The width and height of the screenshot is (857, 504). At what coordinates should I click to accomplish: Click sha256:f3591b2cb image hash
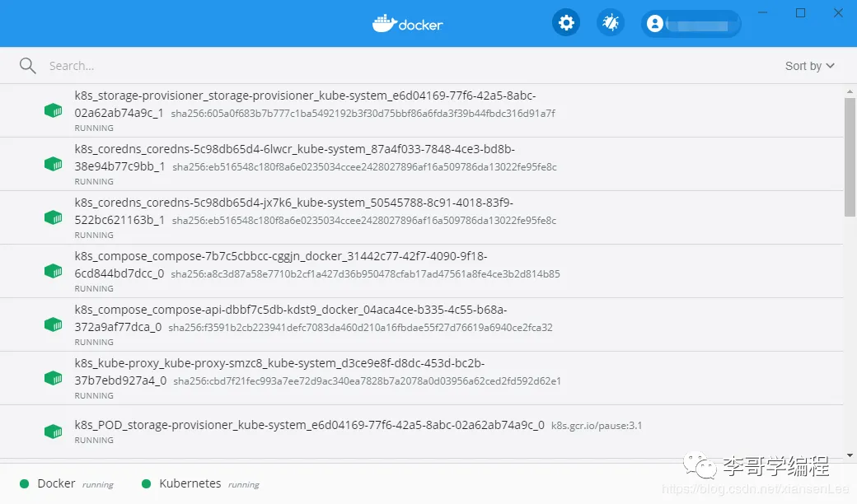click(360, 328)
